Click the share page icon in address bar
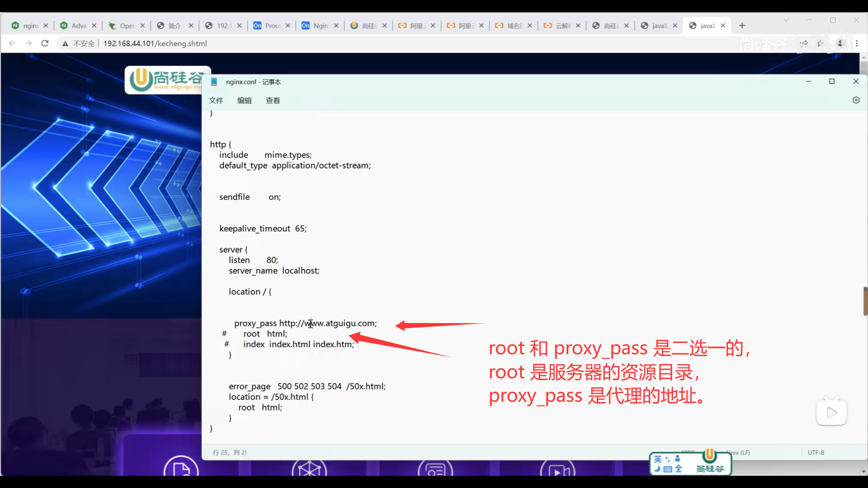The image size is (868, 488). [804, 43]
